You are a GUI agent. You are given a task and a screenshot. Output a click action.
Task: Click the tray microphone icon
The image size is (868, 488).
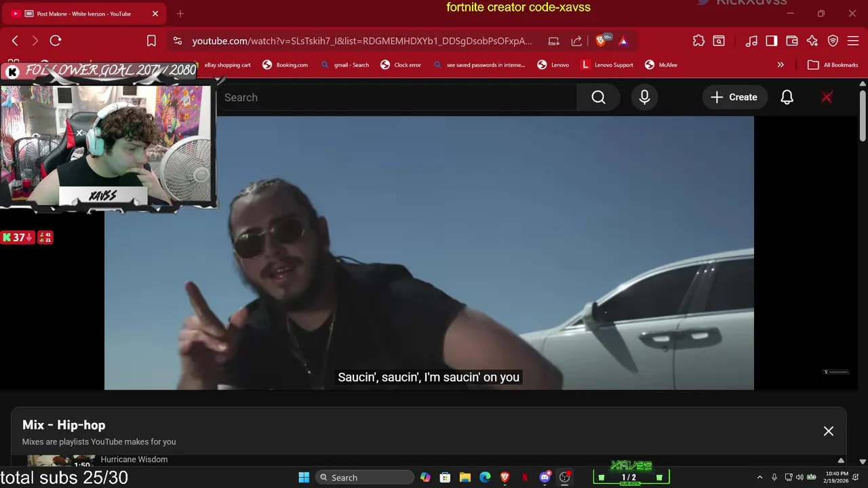point(774,477)
